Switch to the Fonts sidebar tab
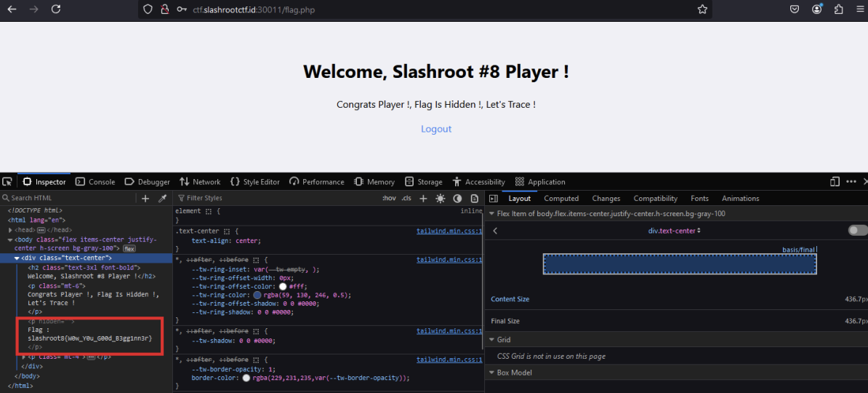This screenshot has height=393, width=868. (x=700, y=199)
